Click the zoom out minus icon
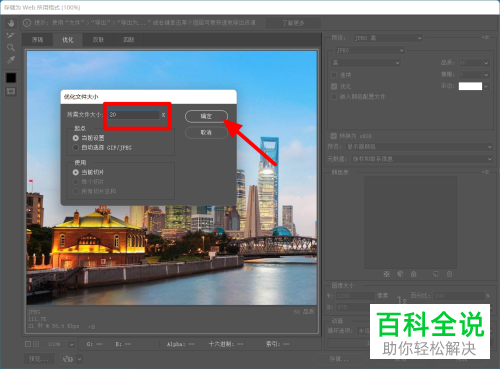 pyautogui.click(x=28, y=344)
